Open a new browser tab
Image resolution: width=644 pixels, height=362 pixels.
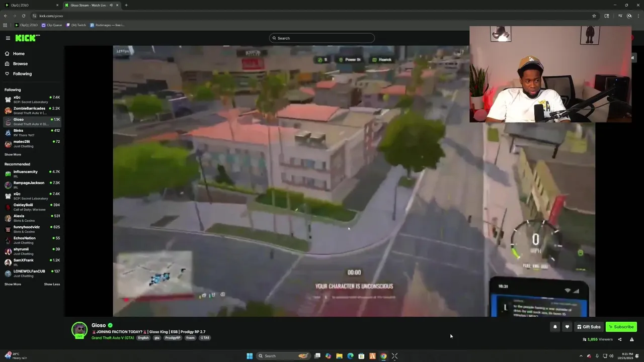pos(126,5)
